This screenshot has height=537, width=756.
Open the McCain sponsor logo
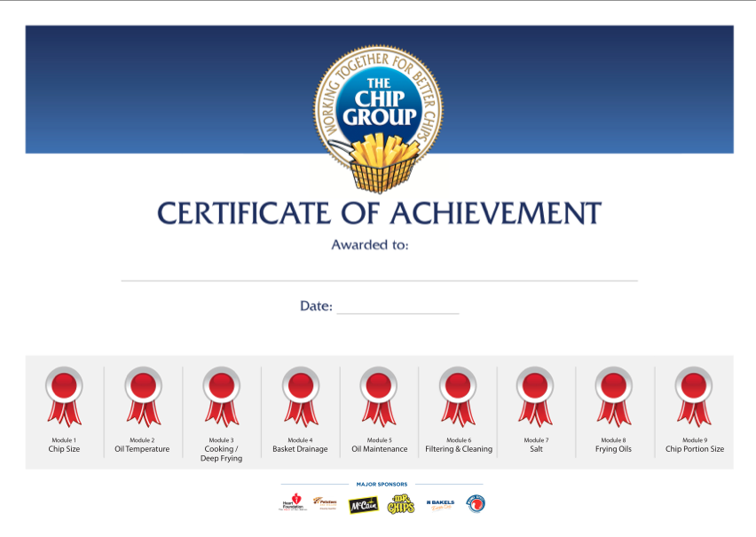(x=363, y=505)
